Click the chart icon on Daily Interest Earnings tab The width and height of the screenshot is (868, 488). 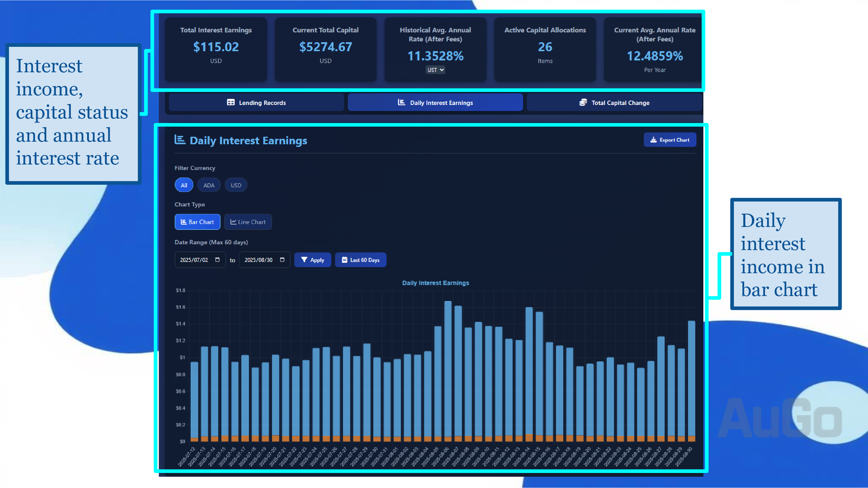[x=401, y=102]
